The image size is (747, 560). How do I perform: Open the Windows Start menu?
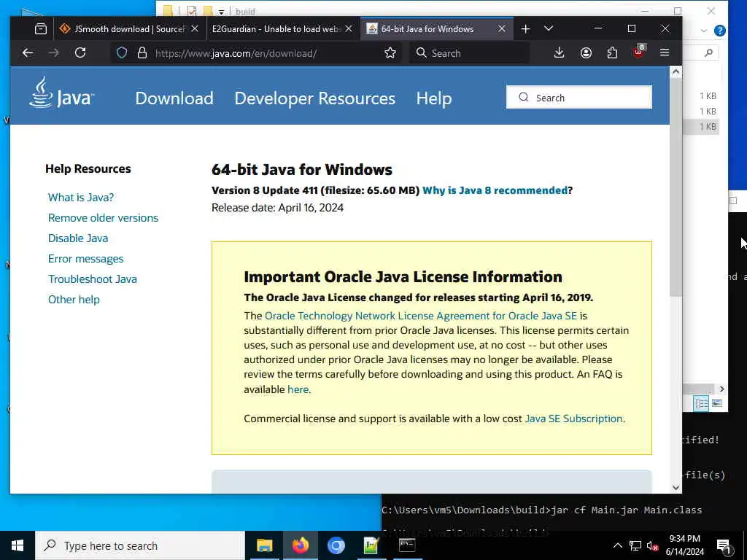(18, 545)
